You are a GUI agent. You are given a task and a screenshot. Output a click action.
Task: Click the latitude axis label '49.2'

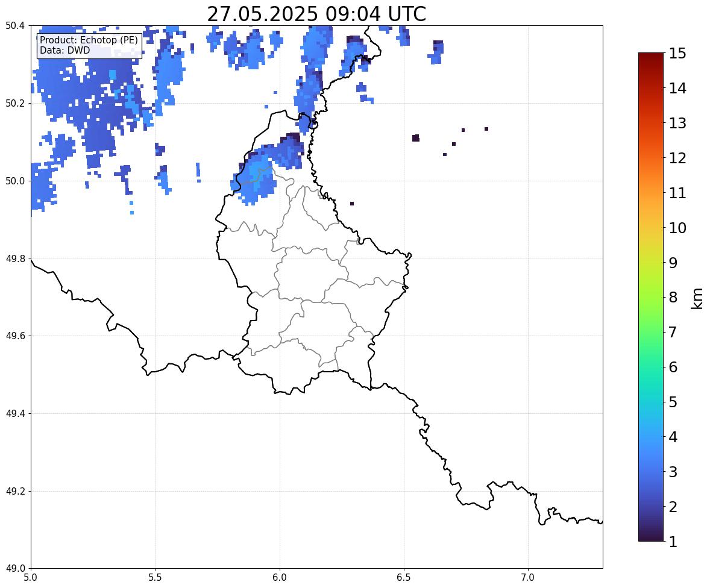pyautogui.click(x=15, y=491)
